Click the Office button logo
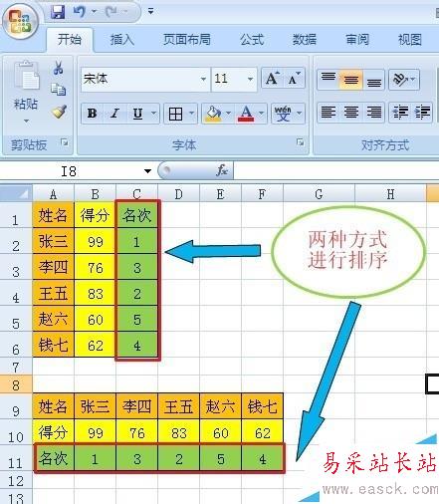The image size is (439, 504). pos(21,22)
